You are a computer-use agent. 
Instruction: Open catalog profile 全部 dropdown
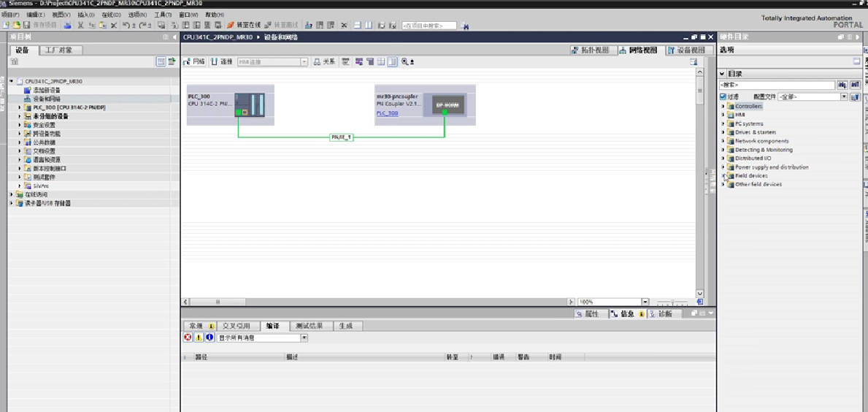click(844, 97)
